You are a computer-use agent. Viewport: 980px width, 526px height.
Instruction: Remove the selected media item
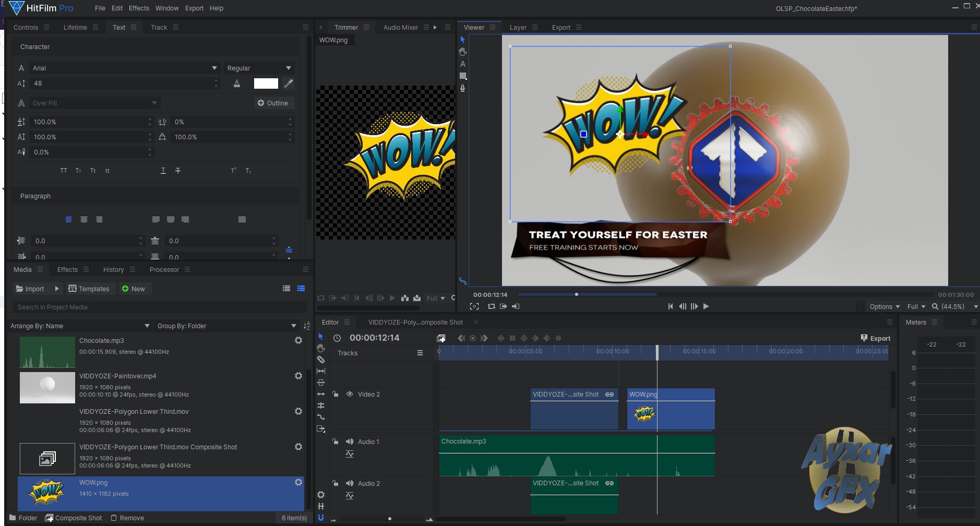pyautogui.click(x=127, y=518)
